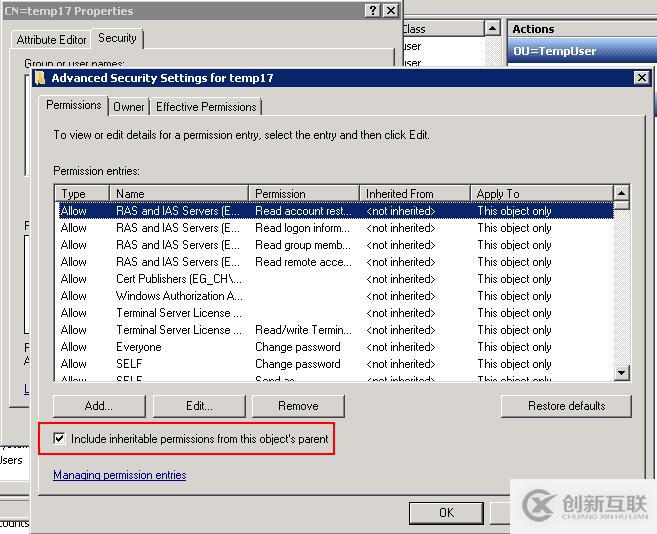Viewport: 657px width, 534px height.
Task: Switch to the Owner tab
Action: (128, 107)
